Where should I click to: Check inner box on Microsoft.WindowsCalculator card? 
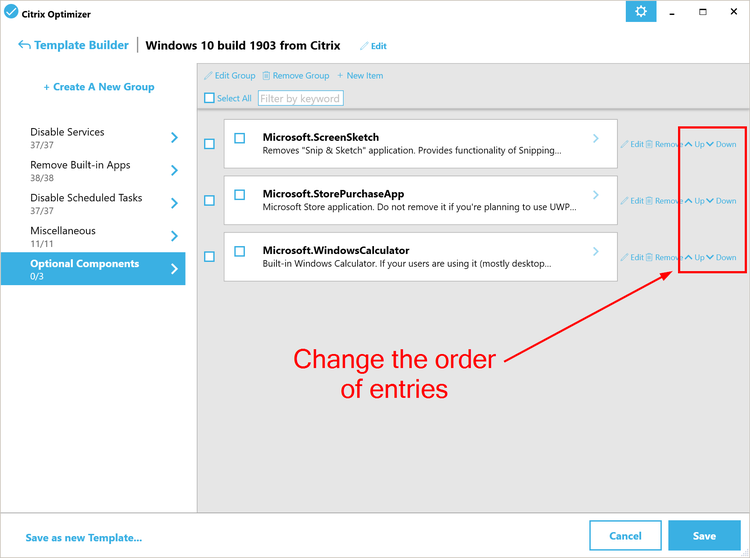click(x=240, y=251)
